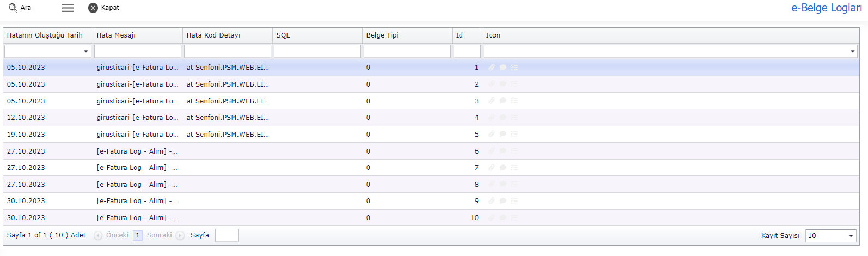
Task: Focus the SQL filter field
Action: (317, 51)
